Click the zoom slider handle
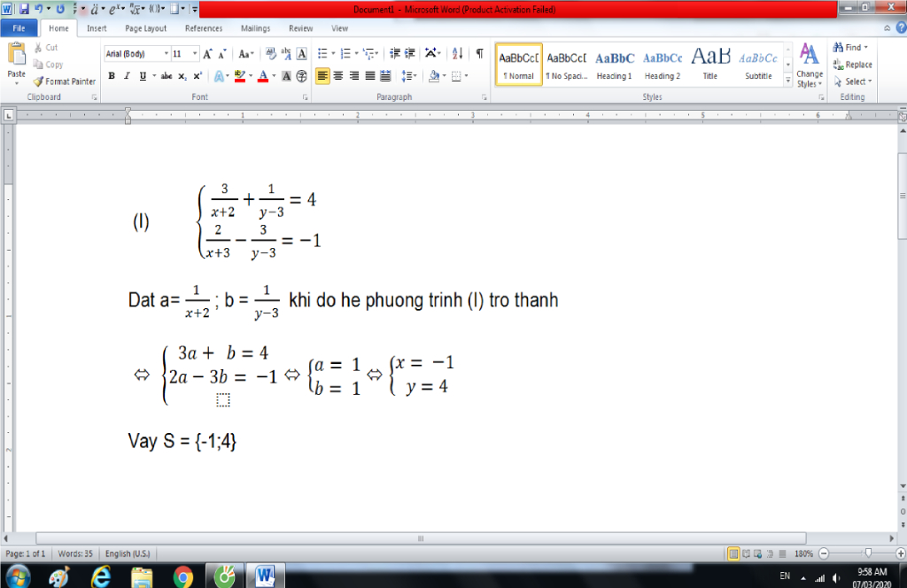Image resolution: width=907 pixels, height=588 pixels. pos(868,553)
